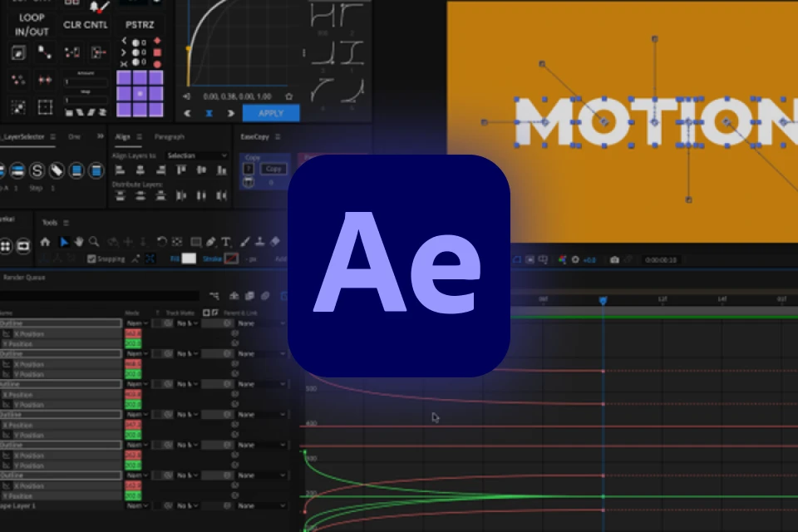Image resolution: width=798 pixels, height=532 pixels.
Task: Click the star favorite icon beside curve values
Action: pos(289,96)
